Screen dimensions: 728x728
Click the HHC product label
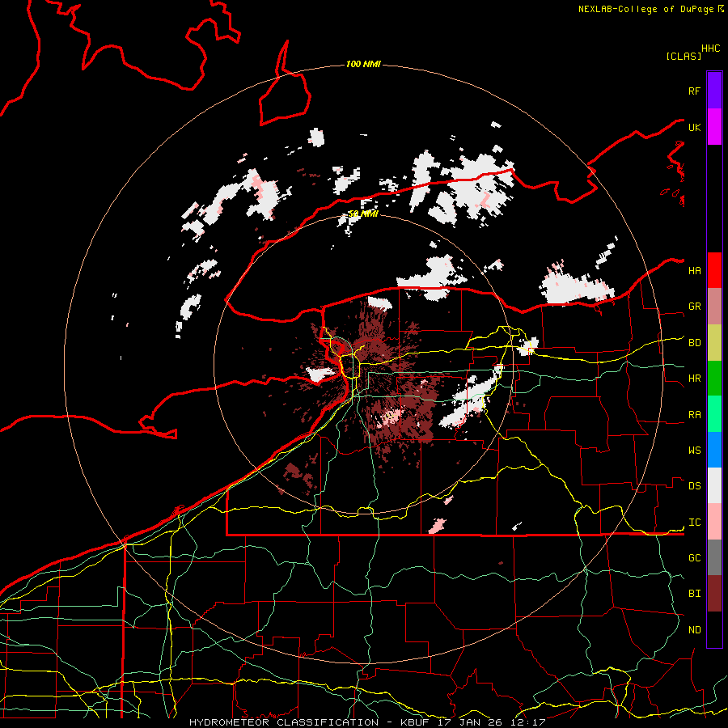711,49
